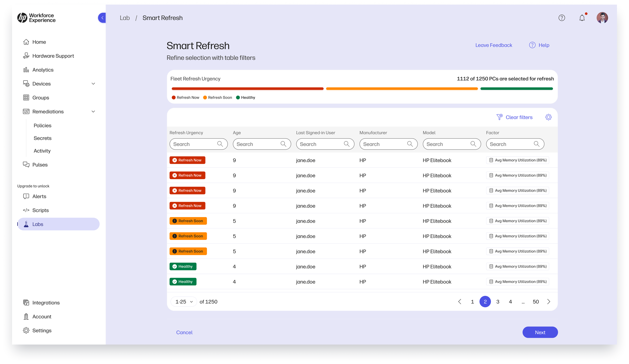This screenshot has height=364, width=629.
Task: Click green Healthy urgency bar segment
Action: tap(516, 89)
